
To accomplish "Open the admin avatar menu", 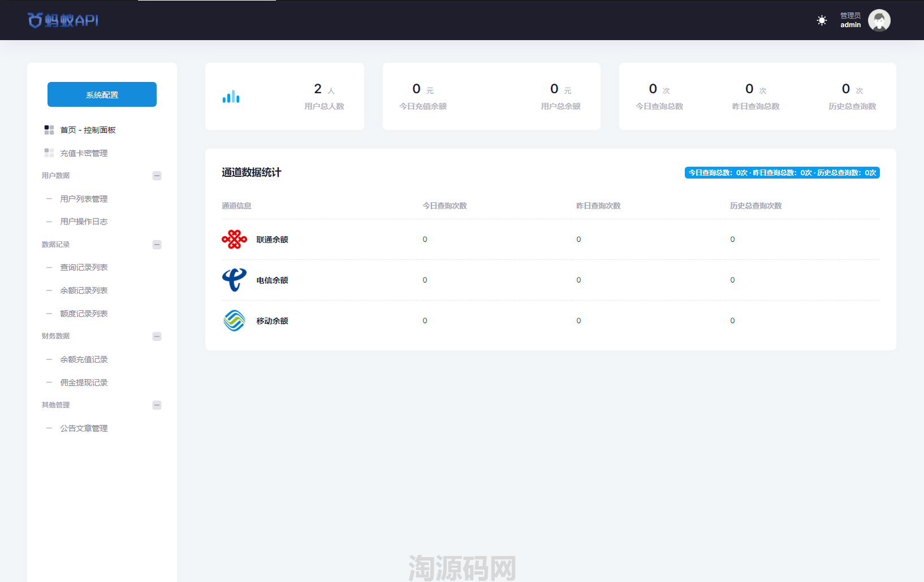I will point(879,20).
